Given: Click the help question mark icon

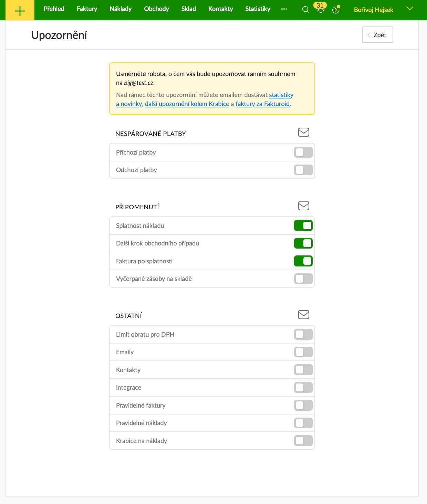Looking at the screenshot, I should coord(336,10).
